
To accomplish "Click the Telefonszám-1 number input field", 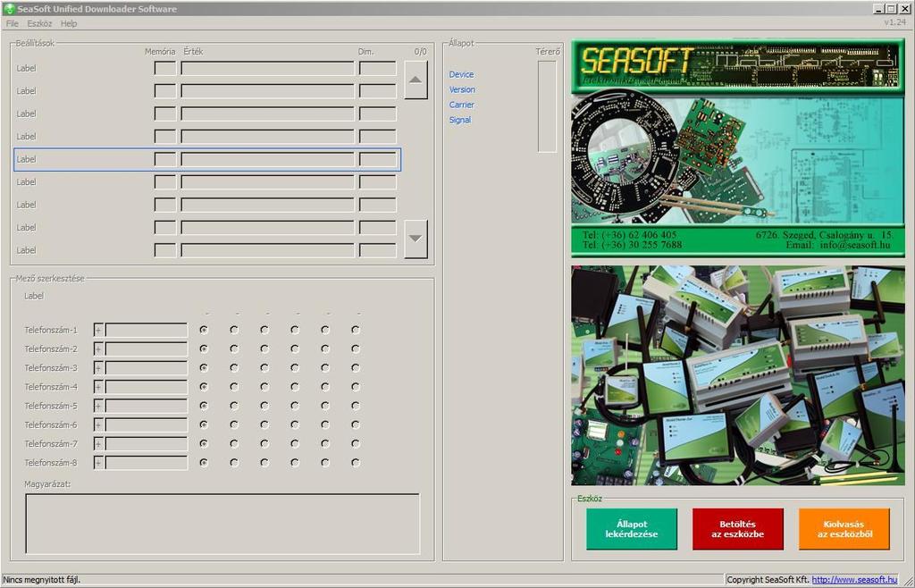I will click(146, 330).
